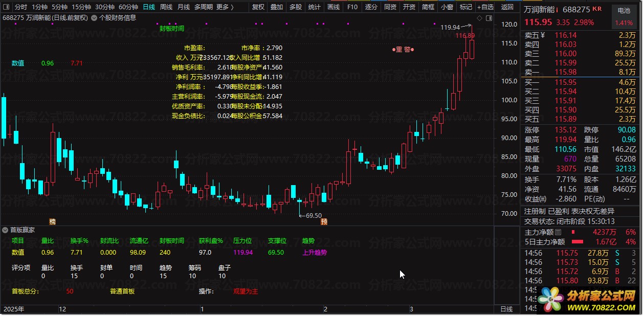Click the 5日主力净额 flow bar
Screen dimensions: 644x316
pyautogui.click(x=578, y=242)
